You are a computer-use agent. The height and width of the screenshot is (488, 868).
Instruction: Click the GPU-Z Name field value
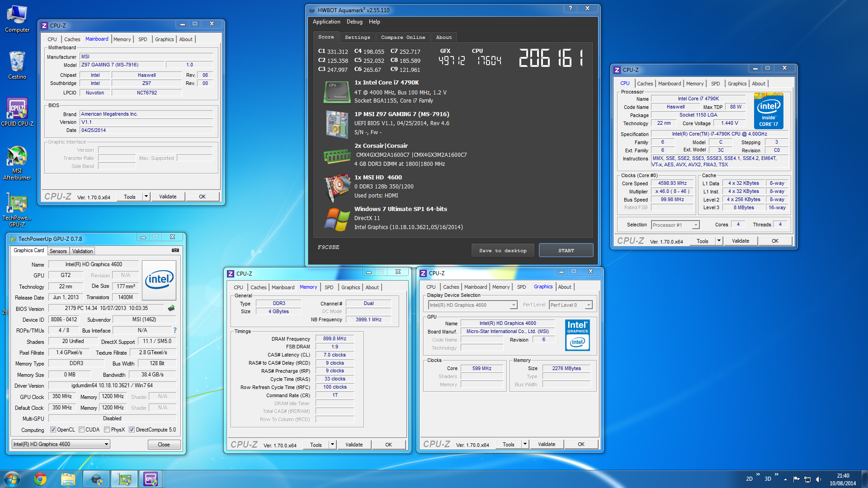click(x=94, y=264)
